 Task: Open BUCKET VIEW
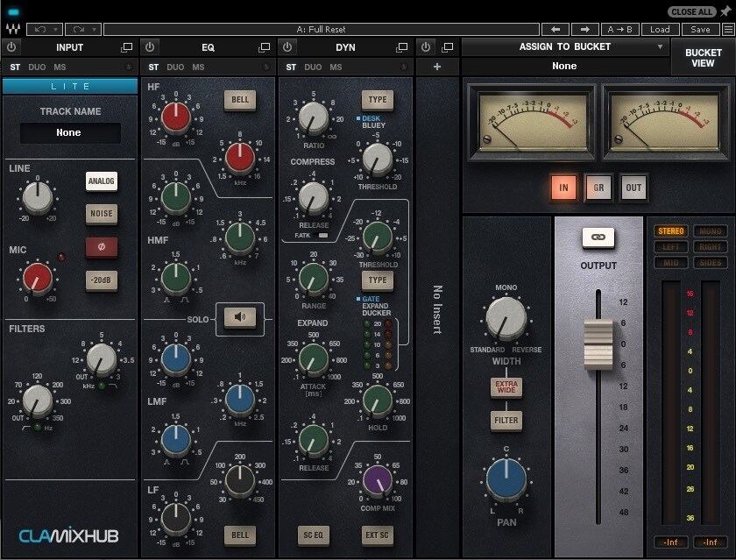703,58
